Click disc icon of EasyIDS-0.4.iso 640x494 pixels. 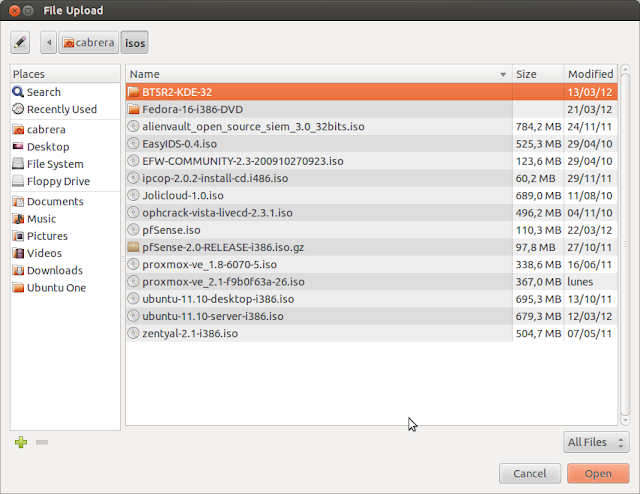[133, 143]
